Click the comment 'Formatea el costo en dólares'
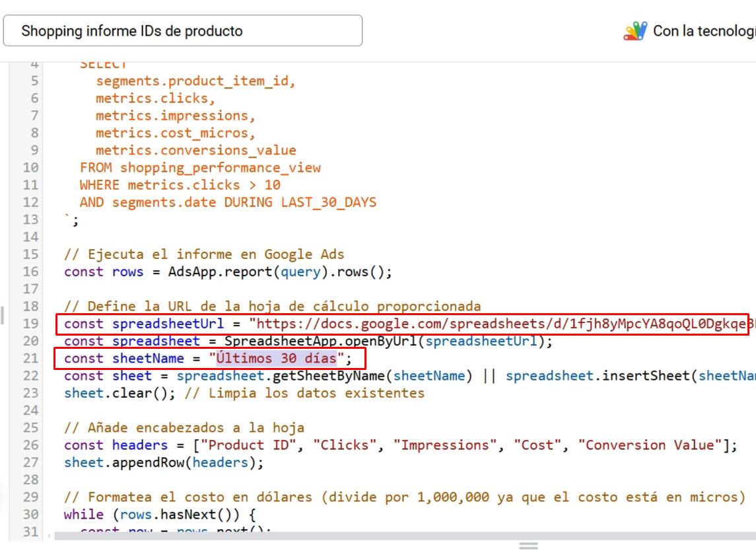Image resolution: width=756 pixels, height=551 pixels. [200, 497]
